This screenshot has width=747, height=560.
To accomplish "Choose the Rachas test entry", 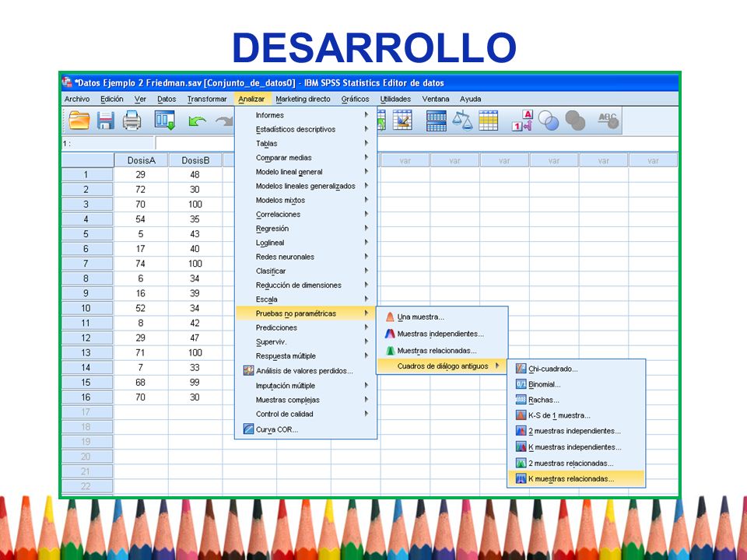I will pyautogui.click(x=577, y=400).
